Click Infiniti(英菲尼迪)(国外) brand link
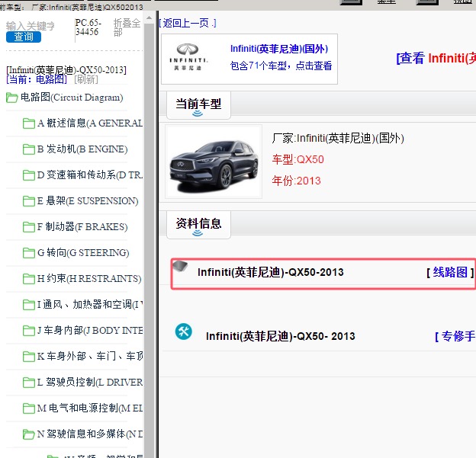Viewport: 476px width, 458px height. point(279,49)
